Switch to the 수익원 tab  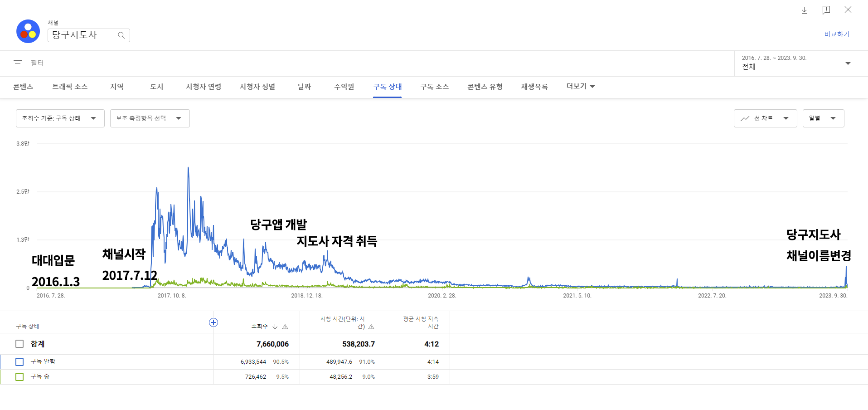tap(344, 86)
